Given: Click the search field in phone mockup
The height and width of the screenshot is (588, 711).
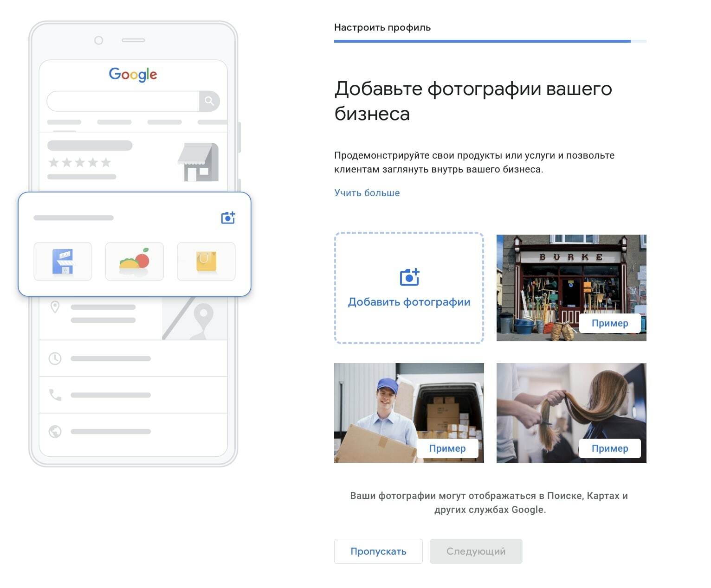Looking at the screenshot, I should pos(123,101).
